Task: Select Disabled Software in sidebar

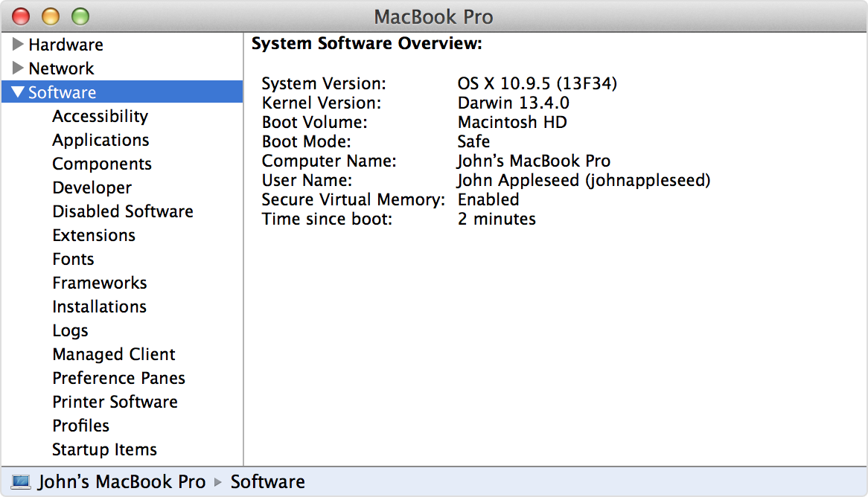Action: [123, 211]
